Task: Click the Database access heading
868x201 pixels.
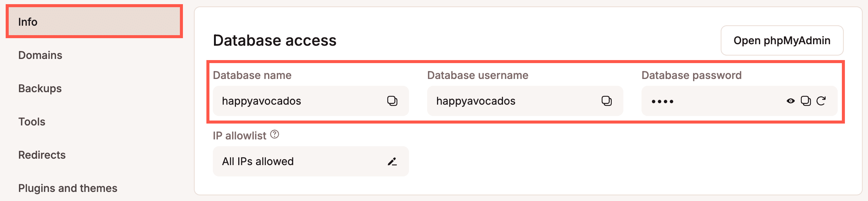Action: click(x=275, y=40)
